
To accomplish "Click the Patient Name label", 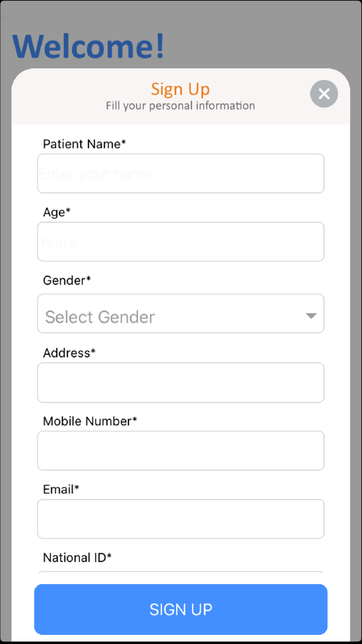I will [84, 144].
